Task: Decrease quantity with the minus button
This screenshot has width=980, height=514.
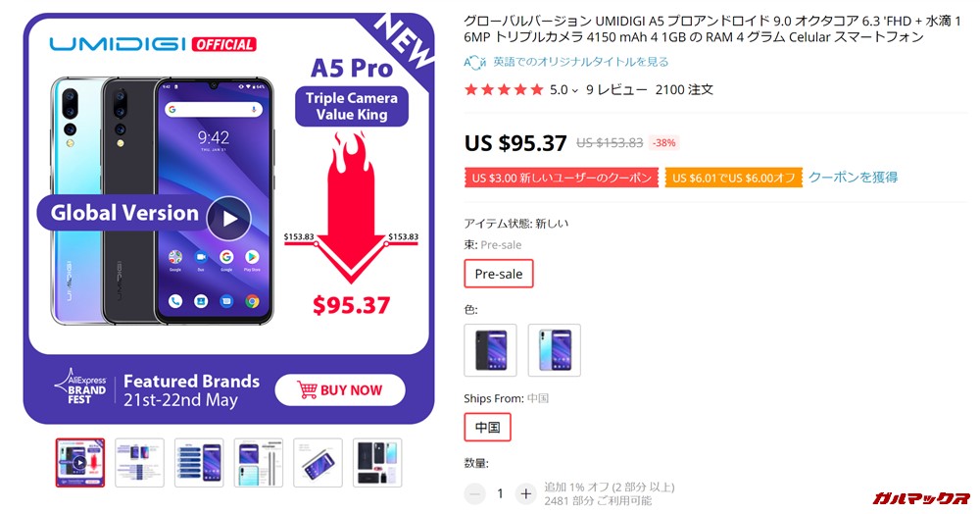Action: pyautogui.click(x=474, y=494)
